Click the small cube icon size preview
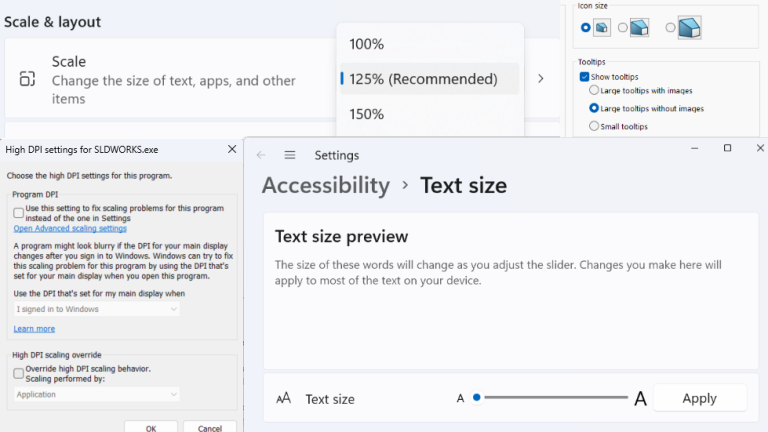 602,27
